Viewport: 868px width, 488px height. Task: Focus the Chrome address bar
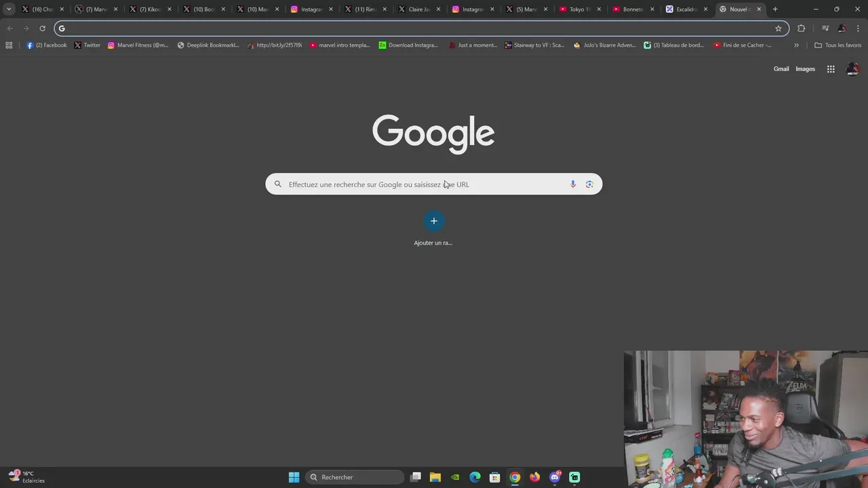[x=420, y=28]
